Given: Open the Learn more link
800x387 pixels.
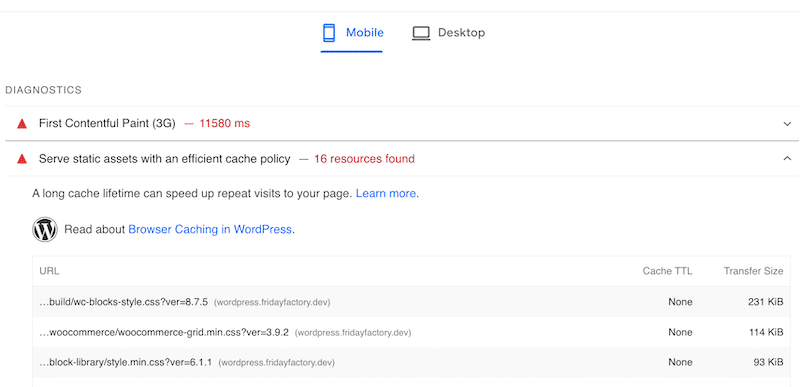Looking at the screenshot, I should pos(386,194).
